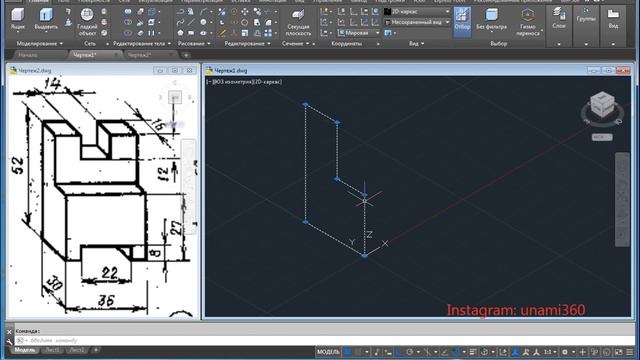Close the command line panel
The image size is (640, 360).
point(9,332)
